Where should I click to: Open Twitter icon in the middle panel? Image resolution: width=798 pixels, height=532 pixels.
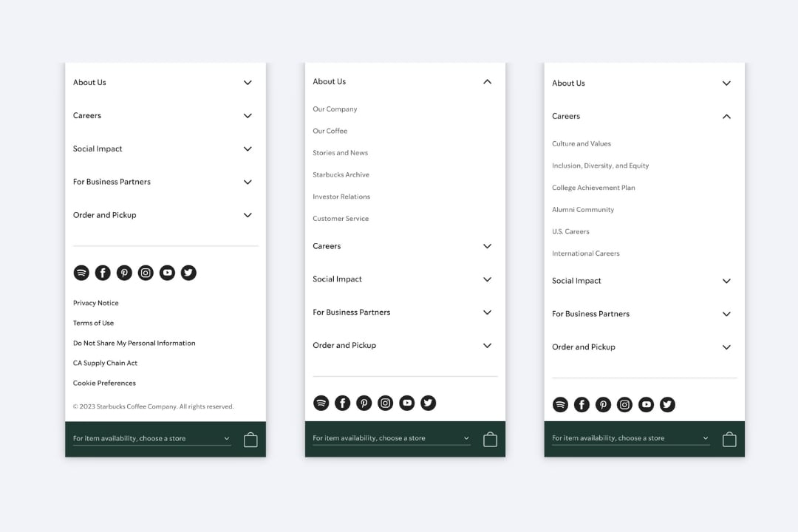(428, 403)
